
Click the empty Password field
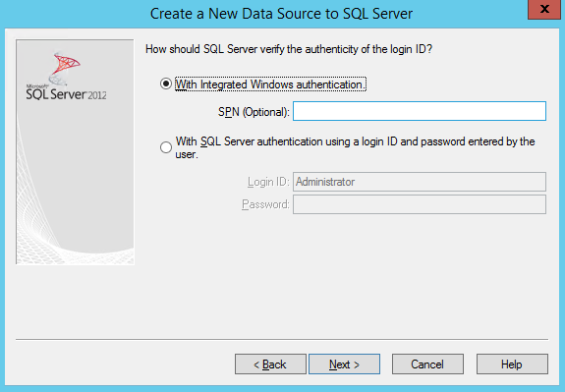coord(420,204)
